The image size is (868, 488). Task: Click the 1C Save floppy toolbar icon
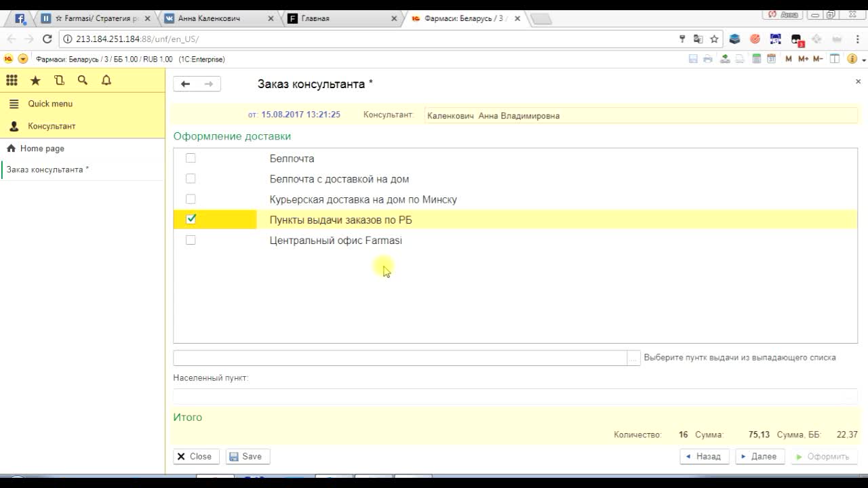693,59
